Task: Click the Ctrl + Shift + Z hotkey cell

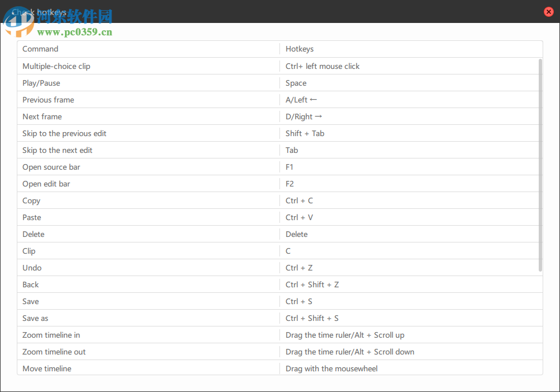Action: click(x=312, y=284)
